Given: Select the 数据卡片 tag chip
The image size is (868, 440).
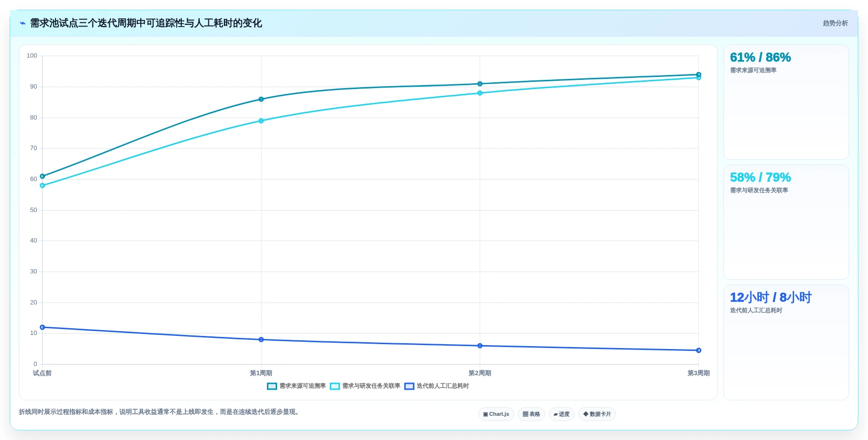Looking at the screenshot, I should [x=597, y=414].
